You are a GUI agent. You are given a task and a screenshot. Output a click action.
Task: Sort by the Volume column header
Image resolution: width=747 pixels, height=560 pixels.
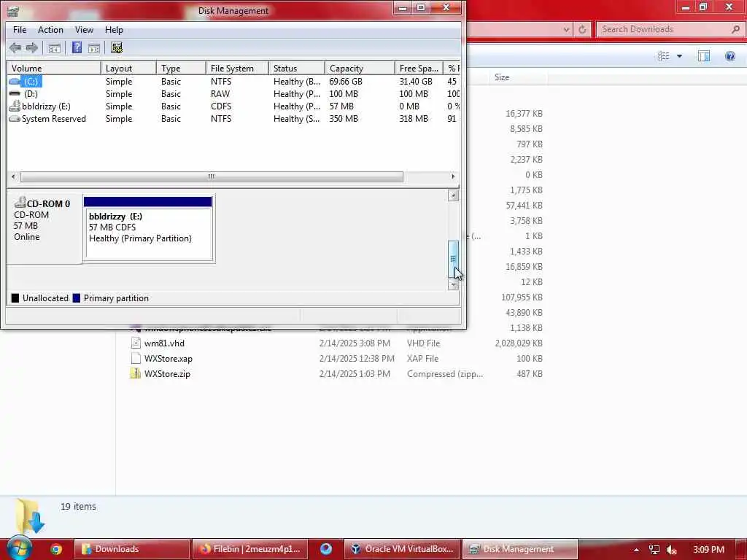[x=53, y=68]
